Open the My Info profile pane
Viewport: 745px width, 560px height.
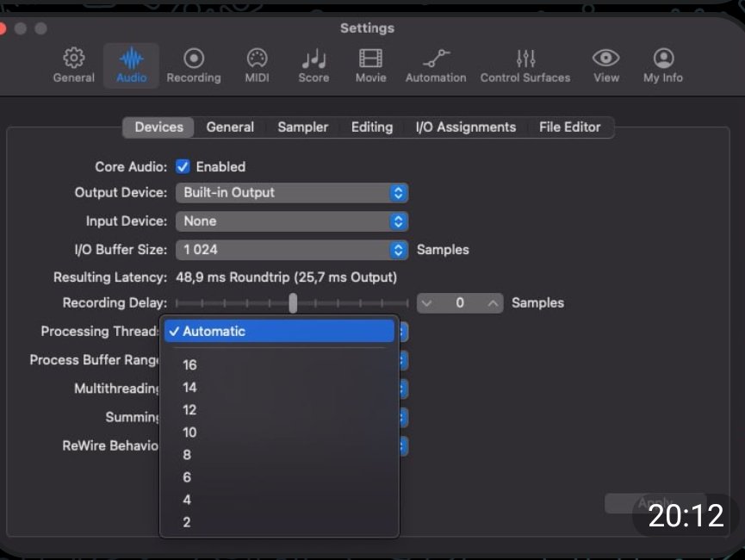point(663,65)
